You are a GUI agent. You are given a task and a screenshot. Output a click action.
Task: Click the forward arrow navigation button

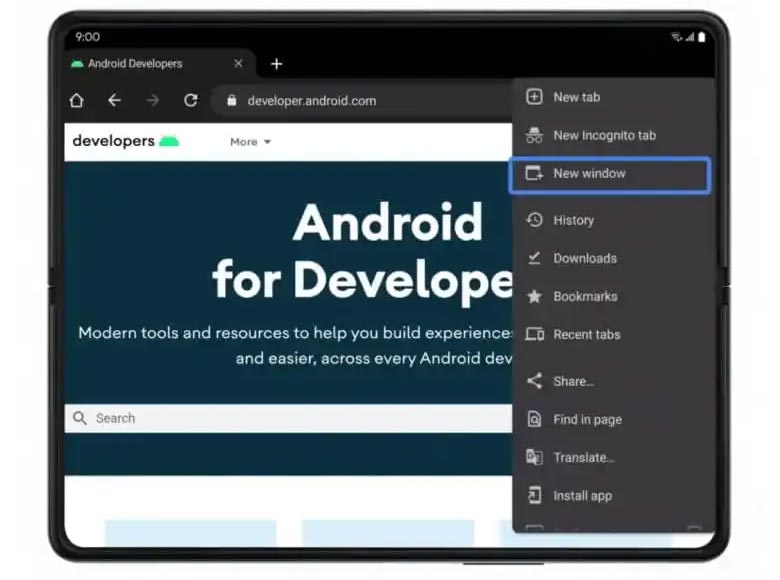coord(153,100)
